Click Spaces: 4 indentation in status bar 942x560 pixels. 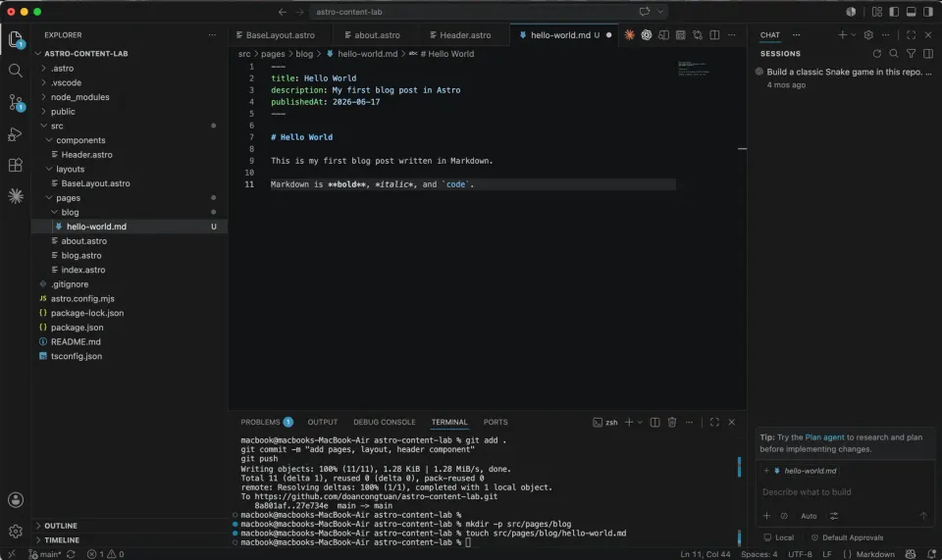coord(759,554)
